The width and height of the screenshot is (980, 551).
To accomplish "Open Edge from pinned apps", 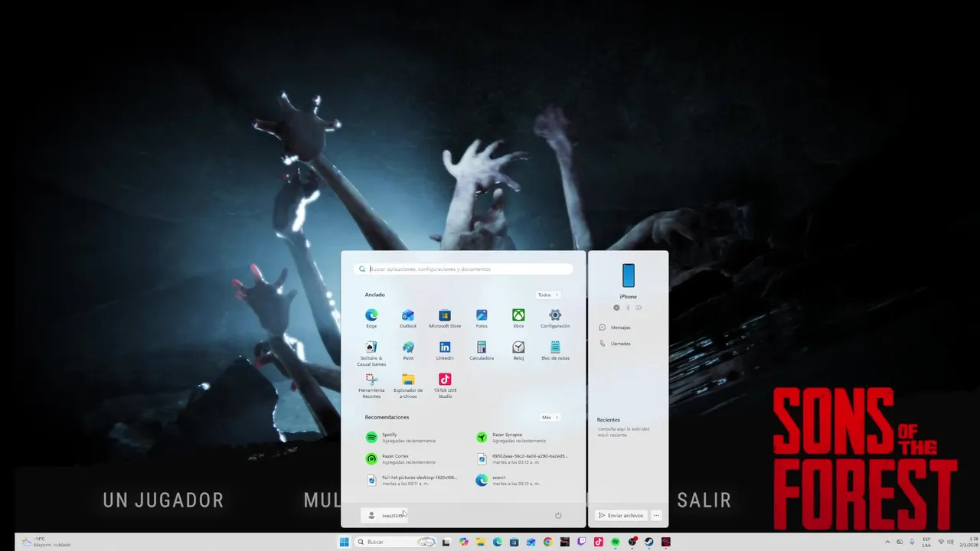I will pyautogui.click(x=371, y=318).
